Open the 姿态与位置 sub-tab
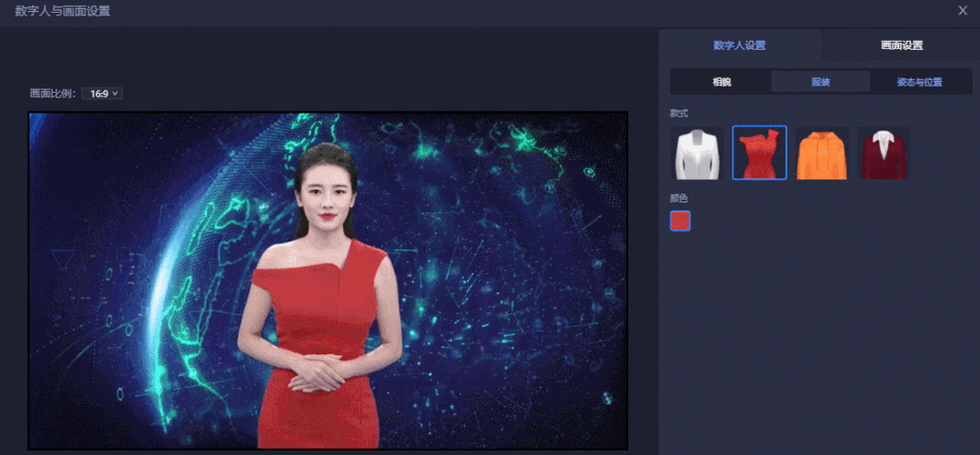The image size is (980, 455). (x=919, y=82)
